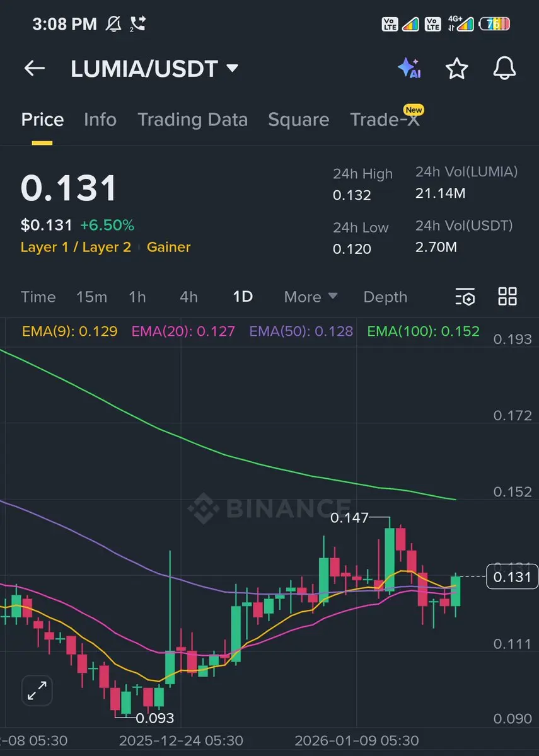539x756 pixels.
Task: Expand the More timeframes dropdown
Action: pos(311,297)
